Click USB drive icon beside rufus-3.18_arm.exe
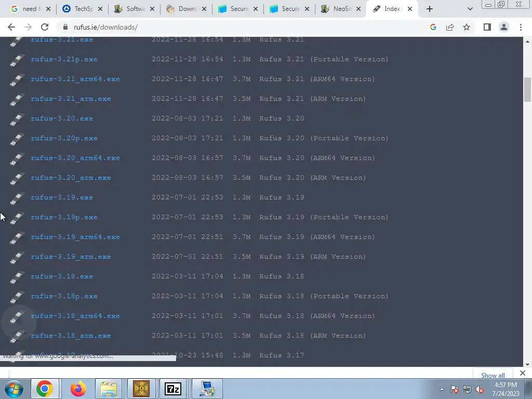 pos(17,337)
